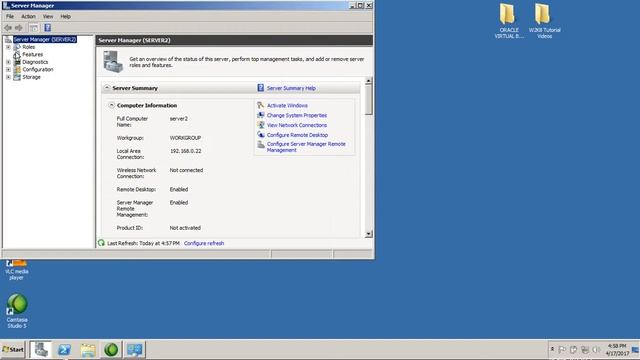The width and height of the screenshot is (640, 360).
Task: Click the Features tree node icon
Action: tap(17, 55)
